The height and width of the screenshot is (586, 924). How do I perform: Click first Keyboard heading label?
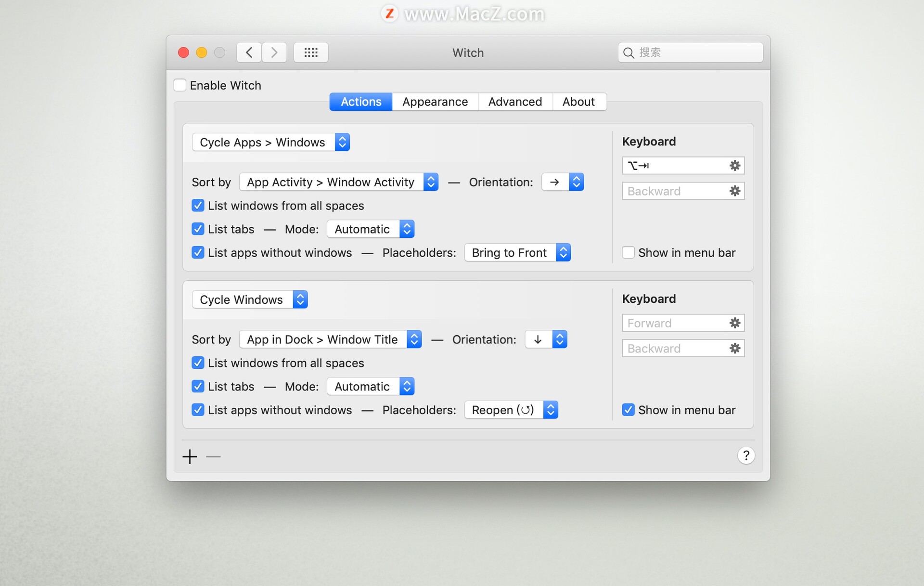point(649,142)
